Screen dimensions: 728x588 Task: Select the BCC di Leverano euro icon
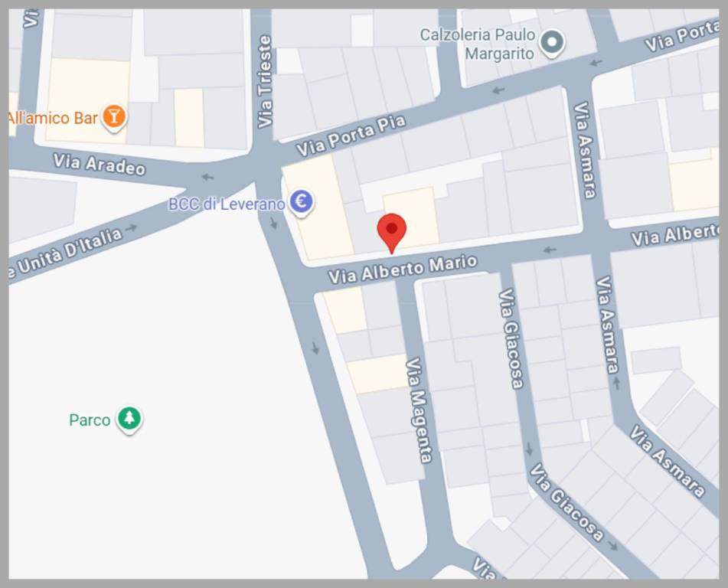pyautogui.click(x=302, y=204)
